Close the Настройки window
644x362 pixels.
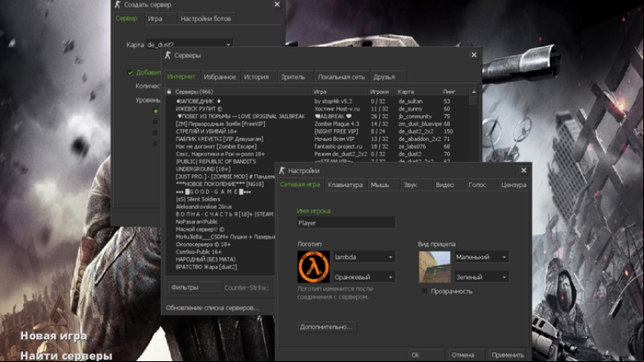(x=523, y=170)
